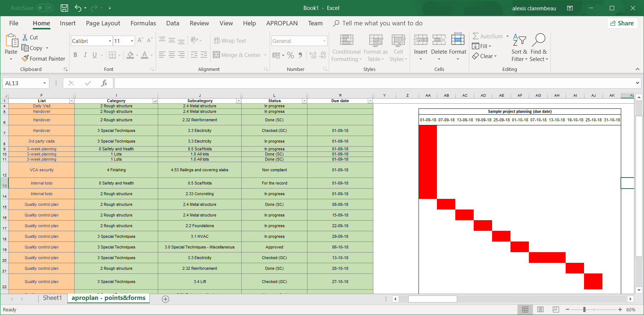
Task: Open the APROPLAN ribbon tab
Action: click(282, 23)
